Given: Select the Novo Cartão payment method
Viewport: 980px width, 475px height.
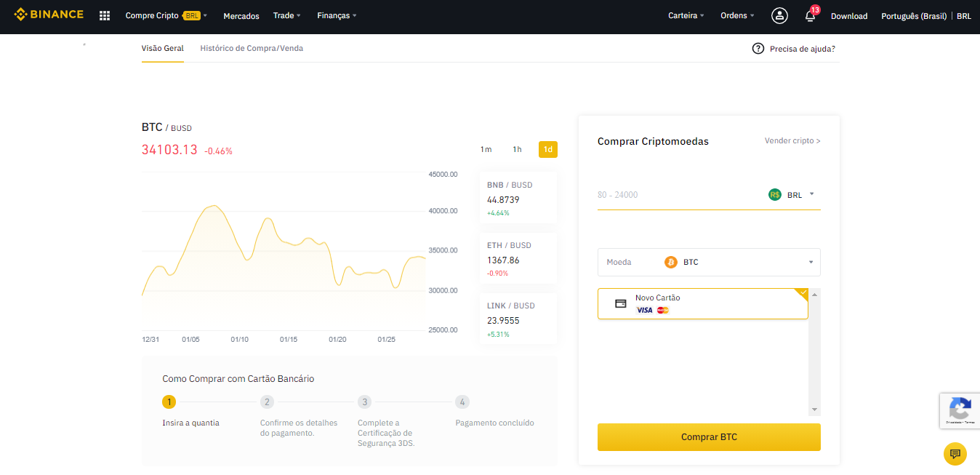Looking at the screenshot, I should pos(703,303).
